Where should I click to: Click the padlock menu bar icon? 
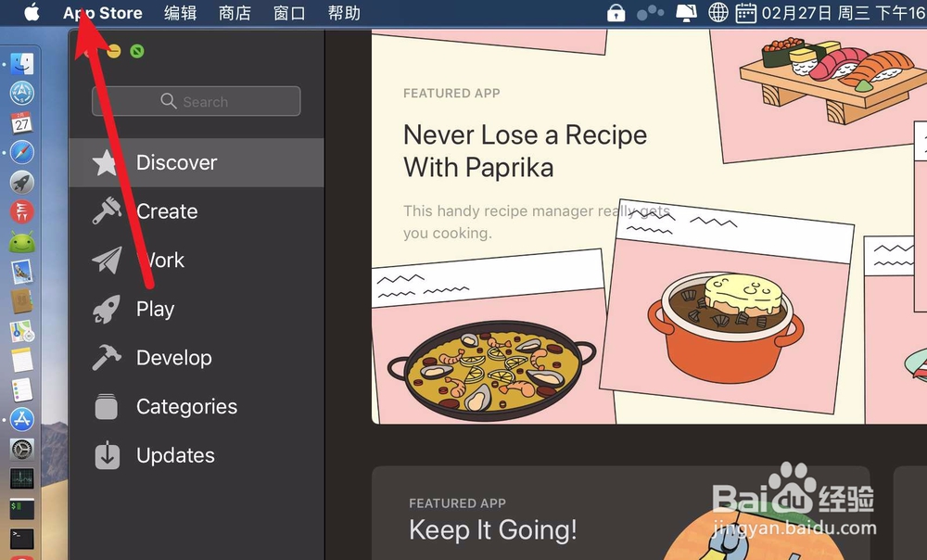[x=616, y=12]
